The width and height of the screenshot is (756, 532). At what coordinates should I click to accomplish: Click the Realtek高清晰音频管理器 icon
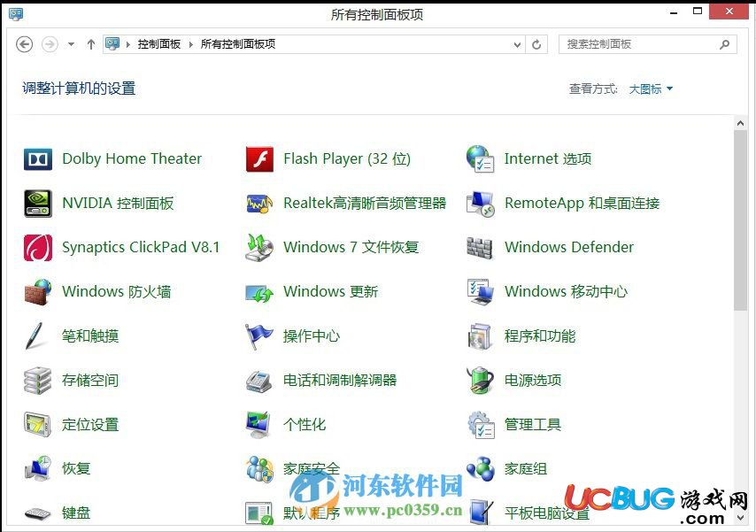pos(259,204)
